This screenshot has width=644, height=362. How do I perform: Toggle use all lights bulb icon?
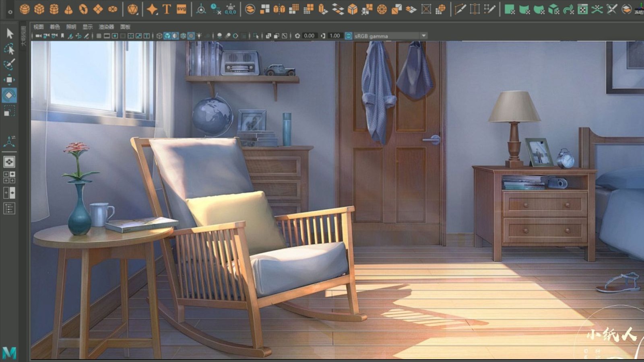pos(199,36)
